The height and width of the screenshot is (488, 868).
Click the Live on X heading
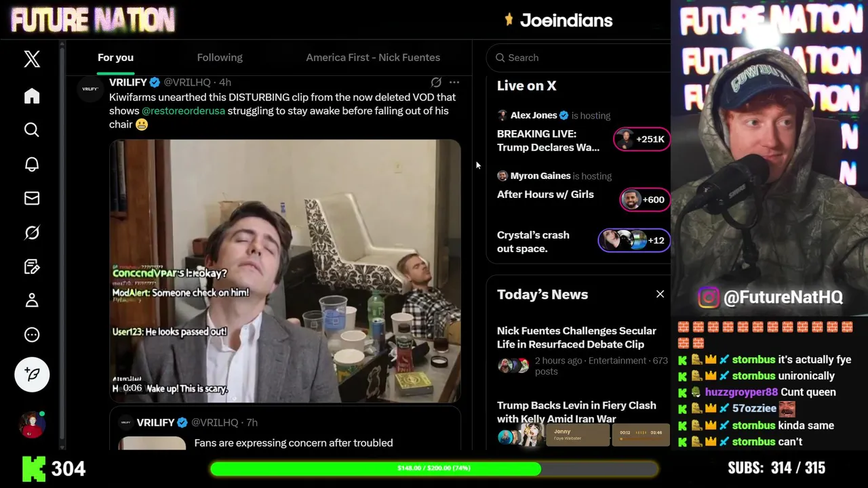point(526,85)
